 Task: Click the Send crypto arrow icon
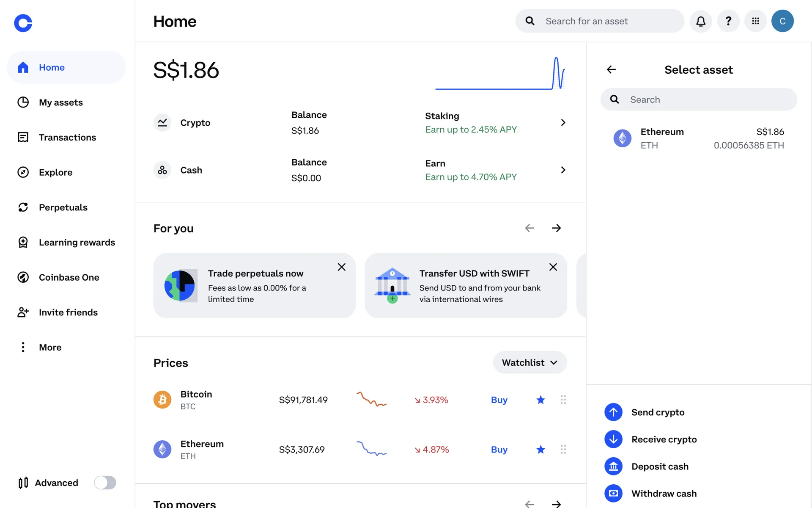coord(613,412)
